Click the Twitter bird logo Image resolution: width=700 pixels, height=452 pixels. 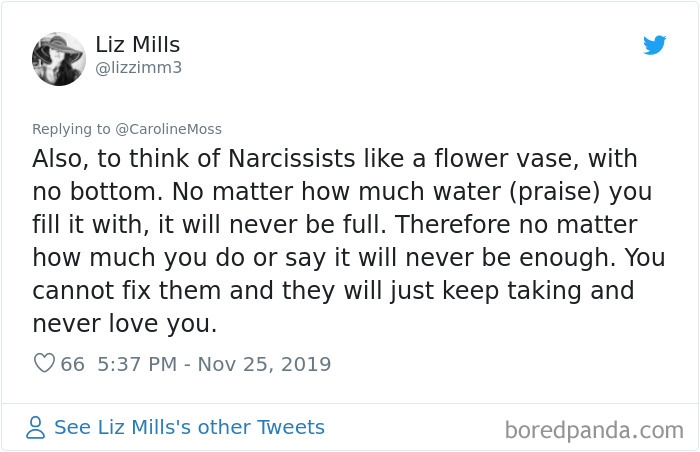654,45
